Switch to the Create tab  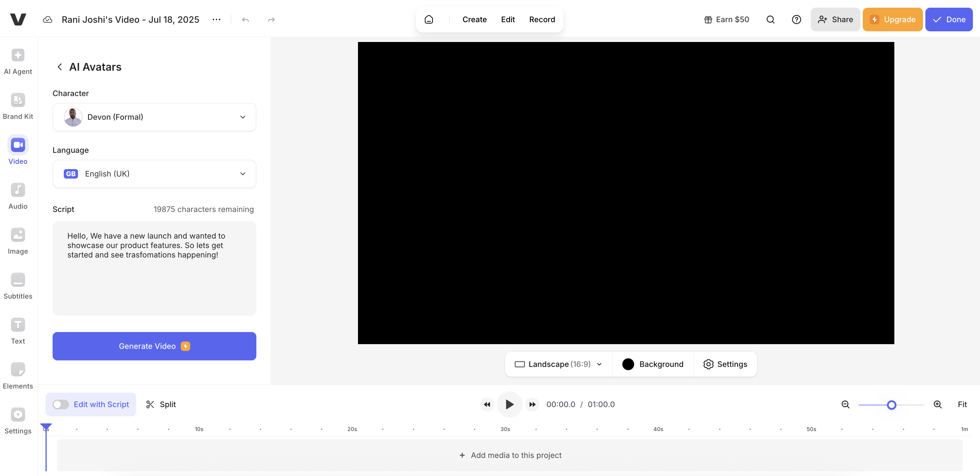pos(474,20)
